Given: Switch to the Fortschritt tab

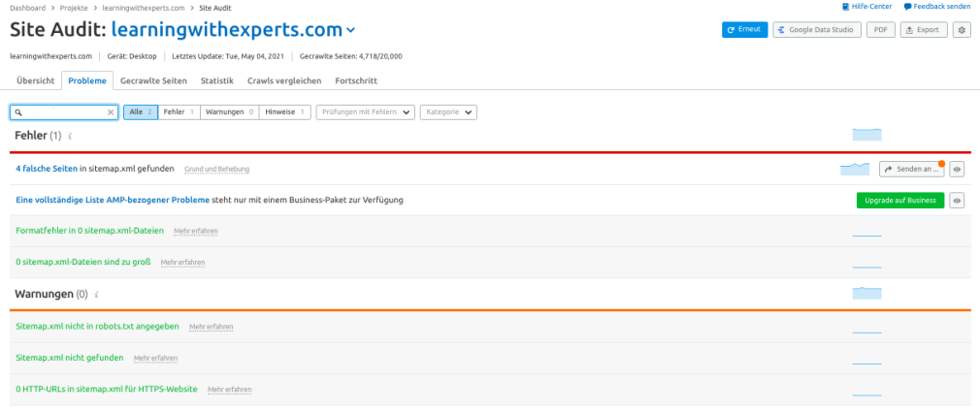Looking at the screenshot, I should pyautogui.click(x=356, y=80).
